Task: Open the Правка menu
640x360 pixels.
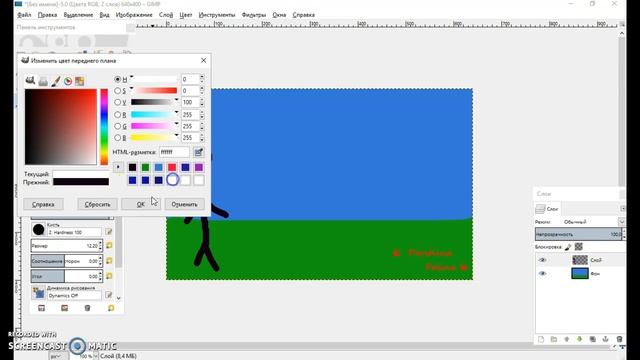Action: point(47,15)
